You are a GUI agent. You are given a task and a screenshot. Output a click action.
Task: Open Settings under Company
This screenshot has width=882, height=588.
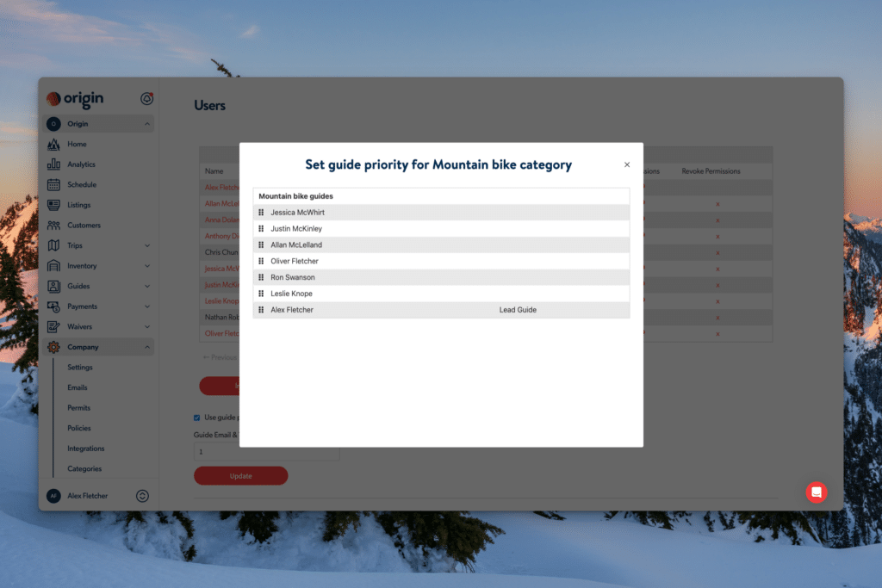point(80,367)
